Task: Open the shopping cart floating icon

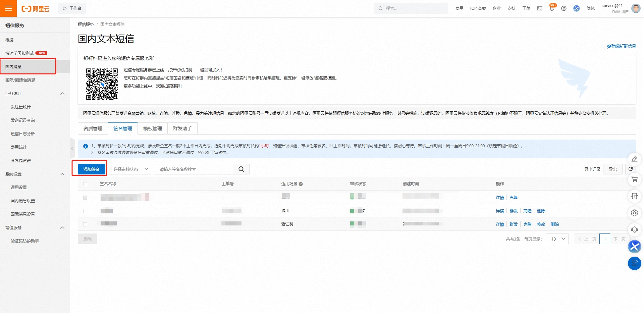Action: pyautogui.click(x=634, y=179)
